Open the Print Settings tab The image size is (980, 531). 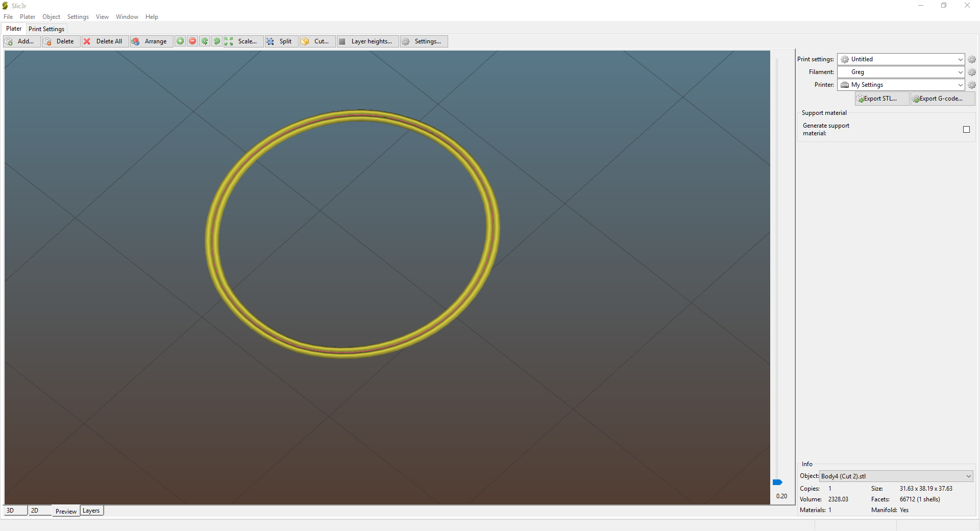pos(46,29)
